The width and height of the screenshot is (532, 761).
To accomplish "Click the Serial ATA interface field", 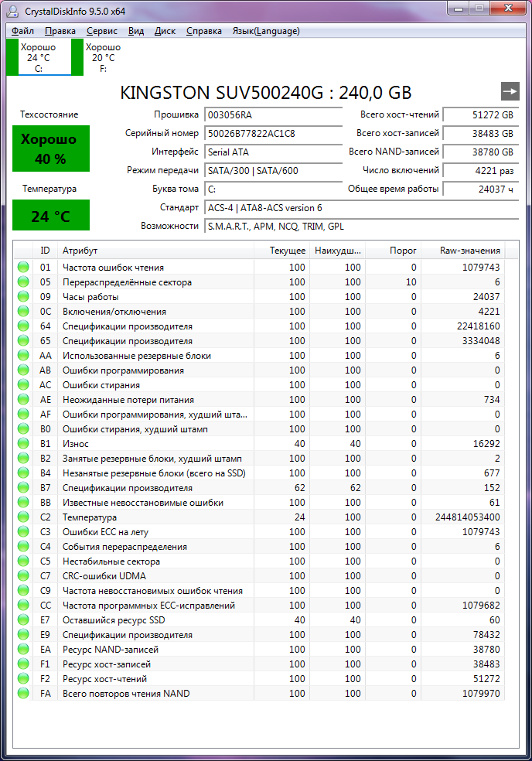I will [x=273, y=152].
